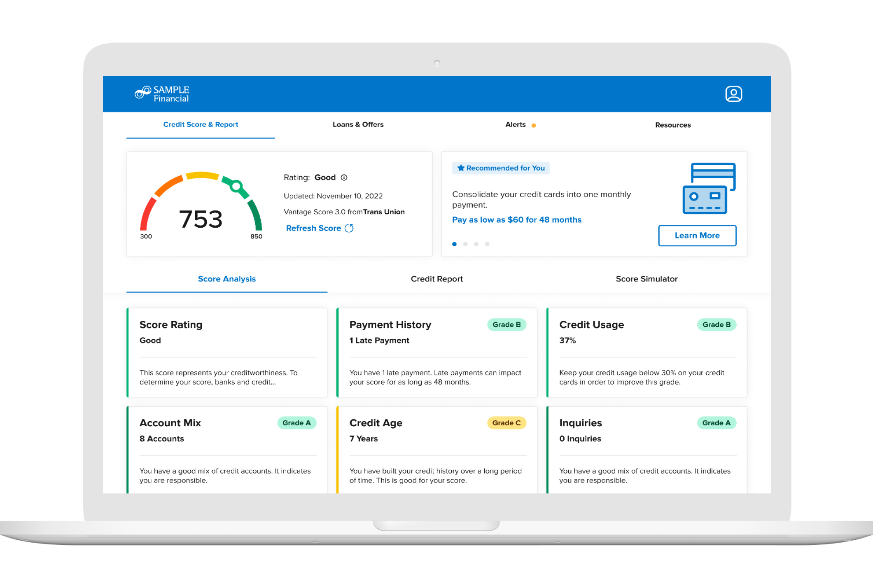This screenshot has height=588, width=873.
Task: Expand the Grade A badge on Inquiries
Action: 717,422
